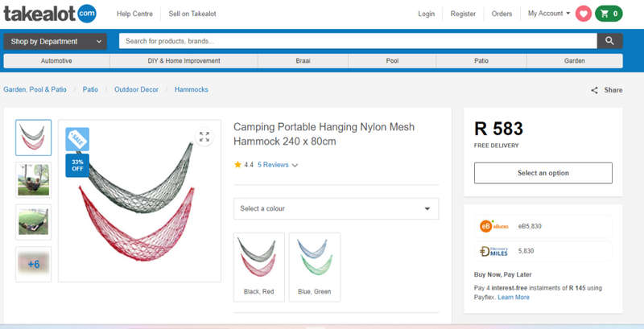This screenshot has width=644, height=329.
Task: Click the Patio breadcrumb link
Action: (x=90, y=89)
